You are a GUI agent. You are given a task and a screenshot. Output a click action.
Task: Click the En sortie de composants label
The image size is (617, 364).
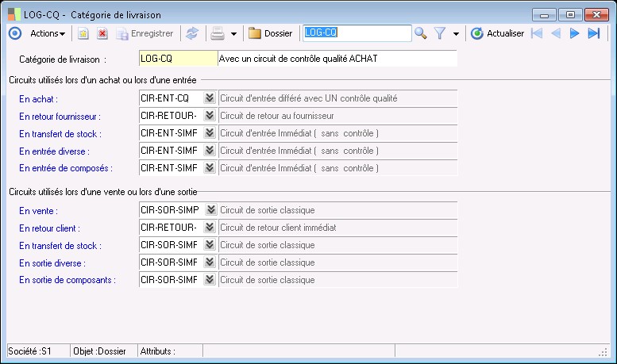tap(67, 280)
